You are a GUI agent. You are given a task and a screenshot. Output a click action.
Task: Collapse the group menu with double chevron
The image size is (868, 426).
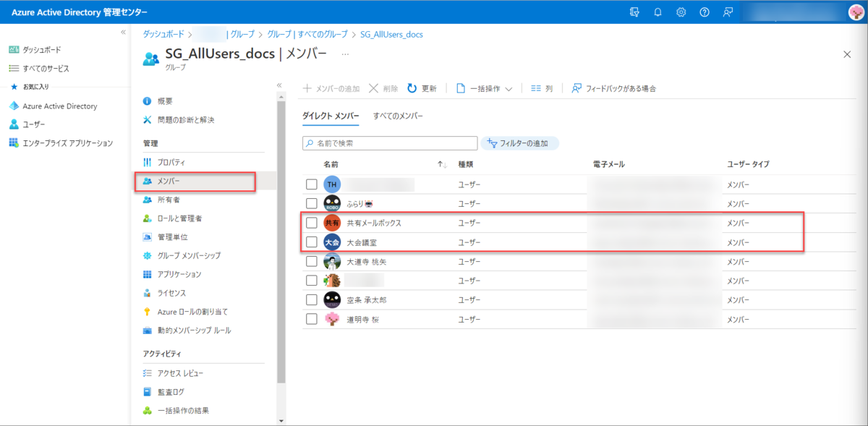(x=279, y=85)
